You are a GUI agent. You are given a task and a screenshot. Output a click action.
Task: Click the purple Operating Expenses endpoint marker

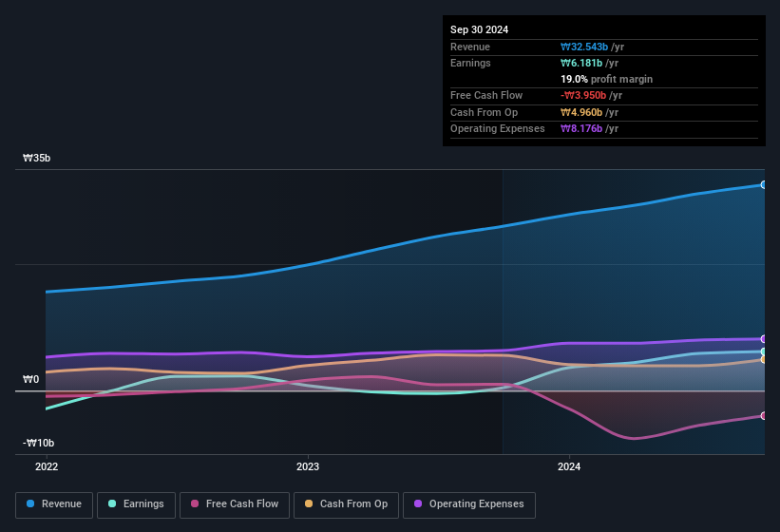pyautogui.click(x=763, y=339)
